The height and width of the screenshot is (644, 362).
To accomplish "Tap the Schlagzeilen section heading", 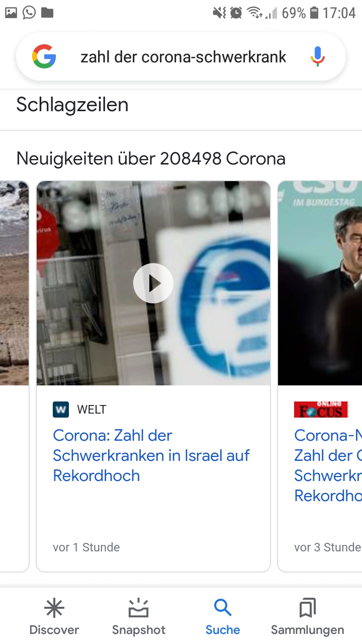I will tap(72, 105).
